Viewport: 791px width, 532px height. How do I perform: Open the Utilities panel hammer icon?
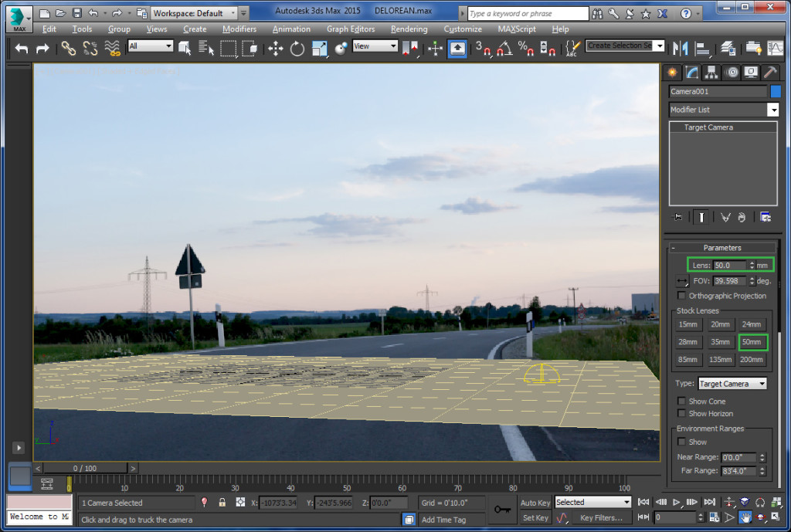[x=769, y=72]
